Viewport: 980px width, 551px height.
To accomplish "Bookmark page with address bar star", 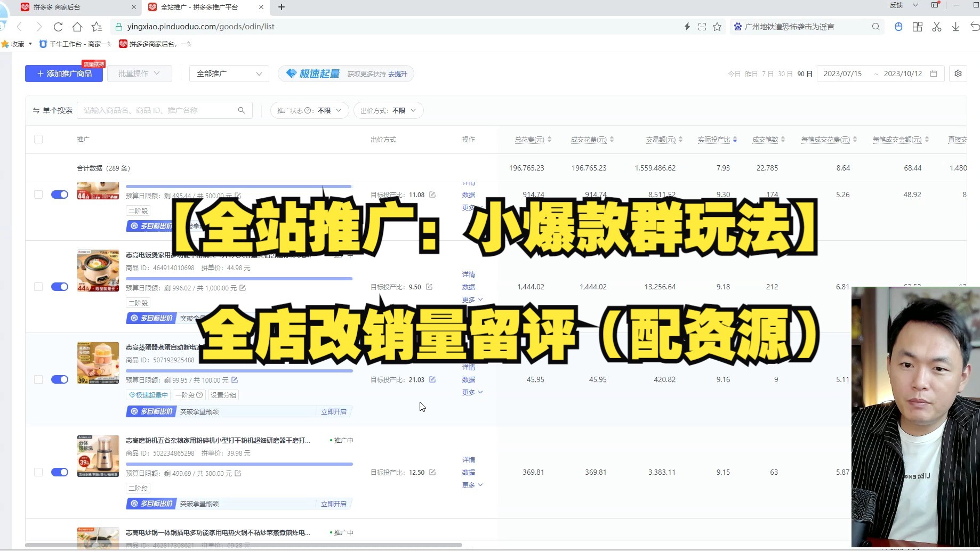I will tap(717, 27).
